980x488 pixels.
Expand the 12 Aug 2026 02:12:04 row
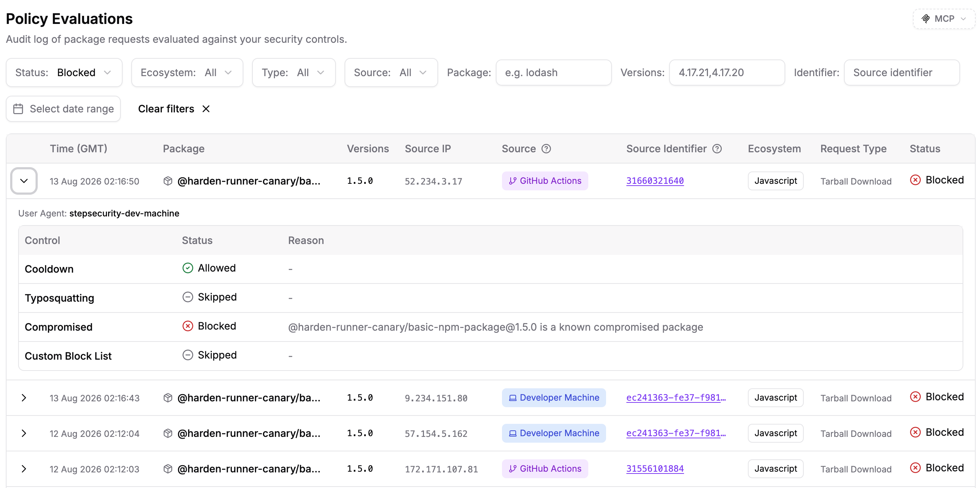click(24, 433)
